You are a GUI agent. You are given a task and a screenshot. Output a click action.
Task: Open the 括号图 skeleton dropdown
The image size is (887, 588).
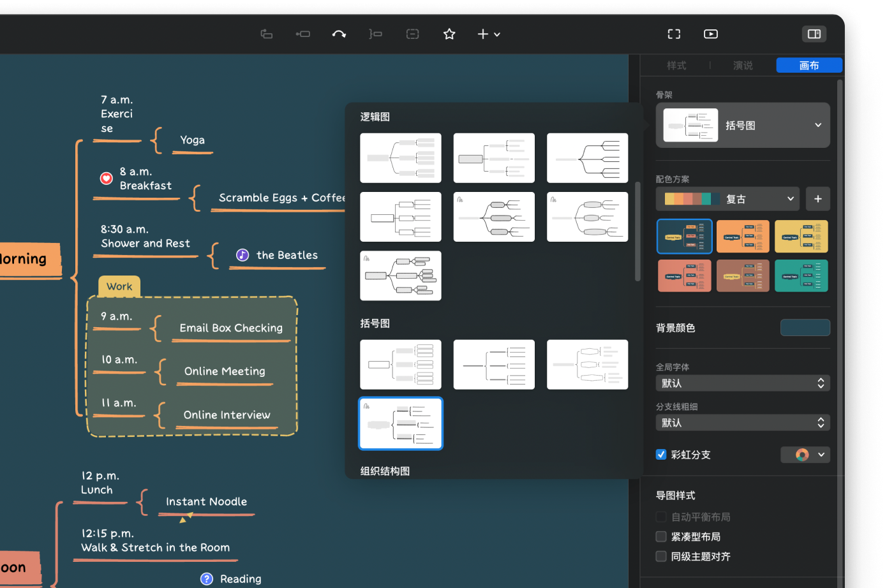click(x=742, y=125)
